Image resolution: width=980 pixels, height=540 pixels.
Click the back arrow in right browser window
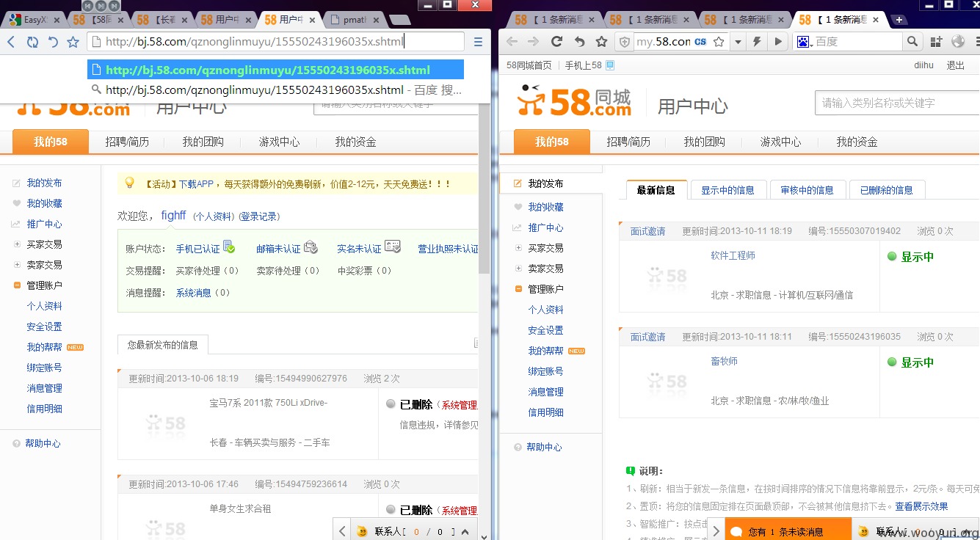[512, 42]
